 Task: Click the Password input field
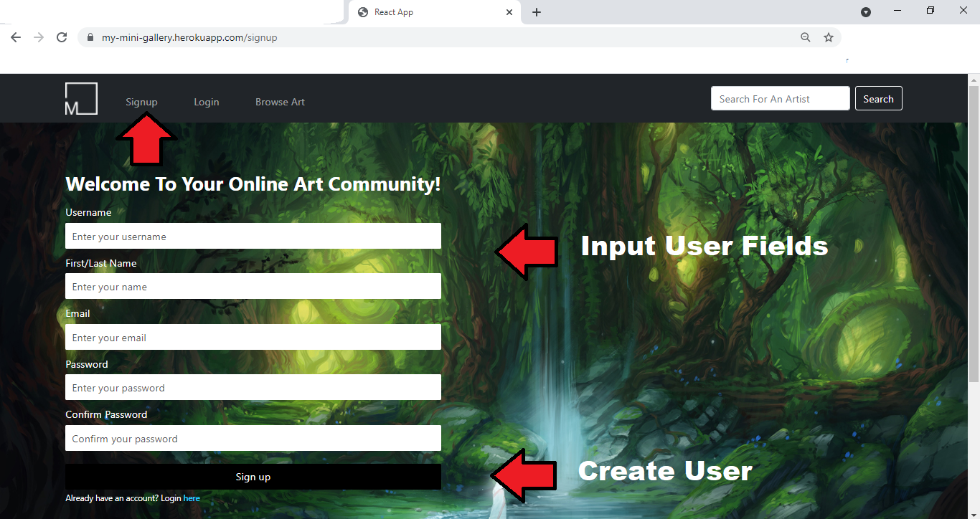click(253, 388)
